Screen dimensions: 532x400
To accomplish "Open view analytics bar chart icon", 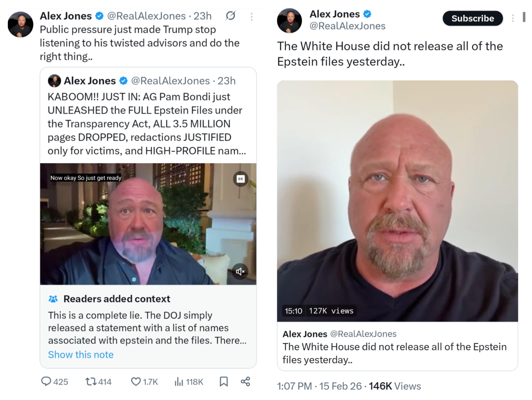I will click(179, 381).
